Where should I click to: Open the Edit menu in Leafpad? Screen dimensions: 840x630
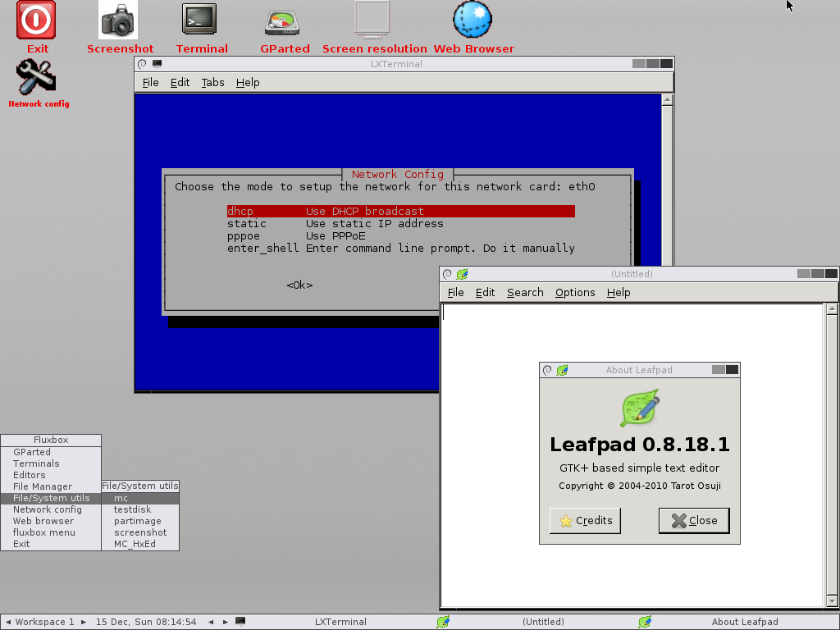click(x=486, y=293)
